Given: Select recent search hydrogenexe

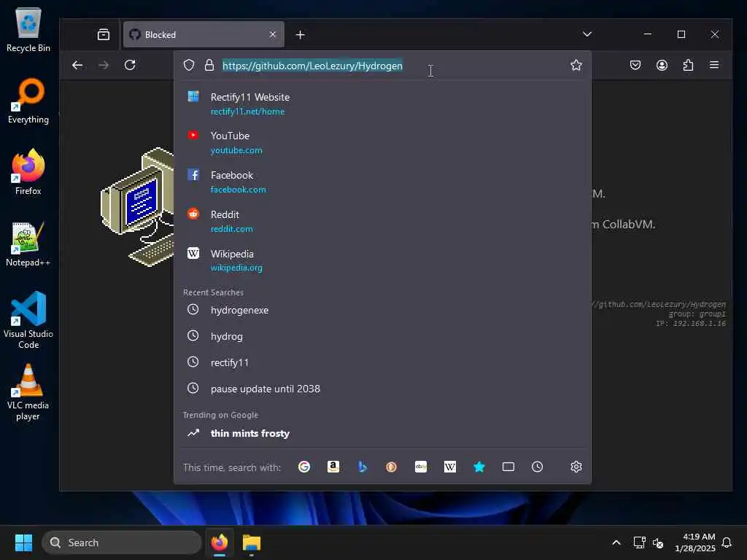Looking at the screenshot, I should 382,310.
